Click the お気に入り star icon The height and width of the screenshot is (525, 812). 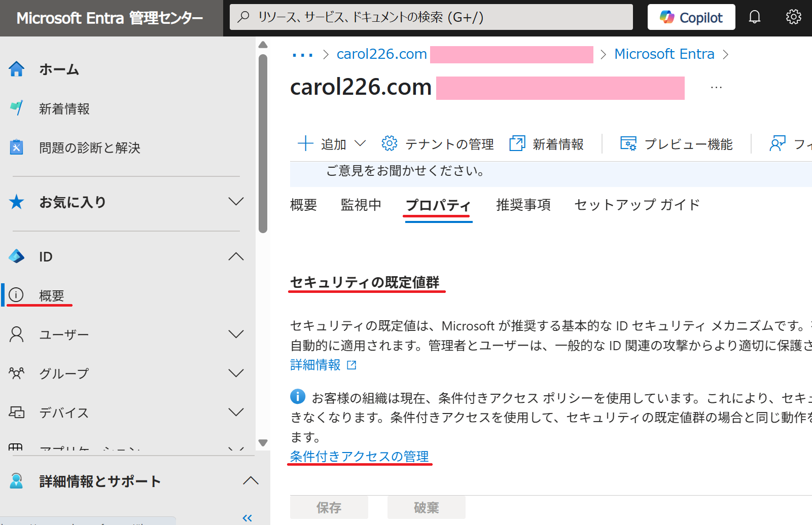[17, 202]
